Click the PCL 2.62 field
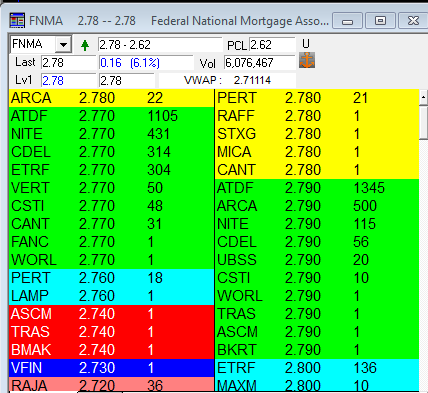 272,45
